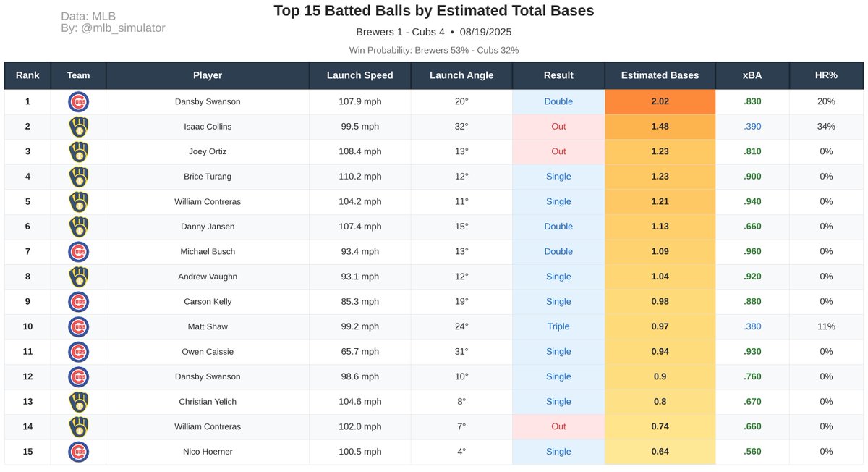
Task: Click the Cubs logo next to Dansby Swanson
Action: tap(78, 101)
